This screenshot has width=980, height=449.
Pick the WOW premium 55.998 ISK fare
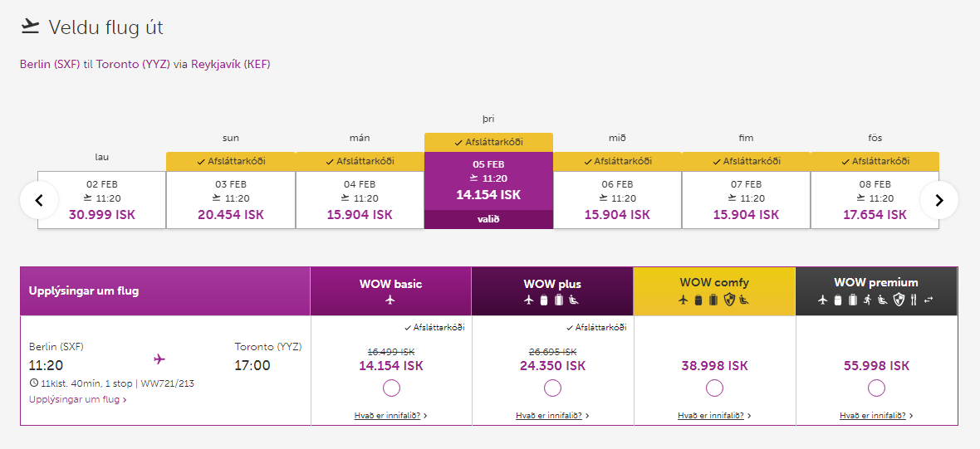876,388
